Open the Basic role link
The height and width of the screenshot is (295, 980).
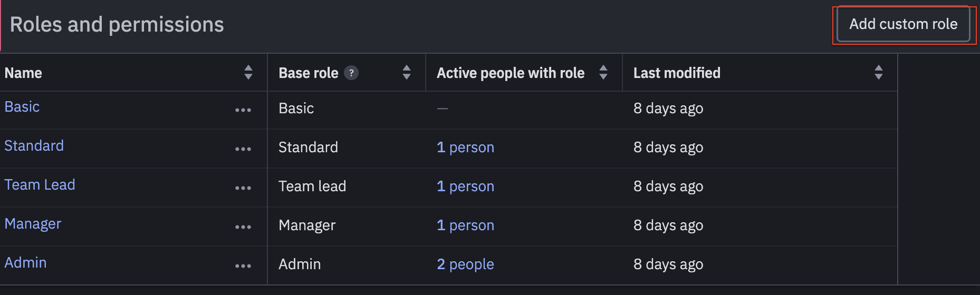(x=22, y=107)
